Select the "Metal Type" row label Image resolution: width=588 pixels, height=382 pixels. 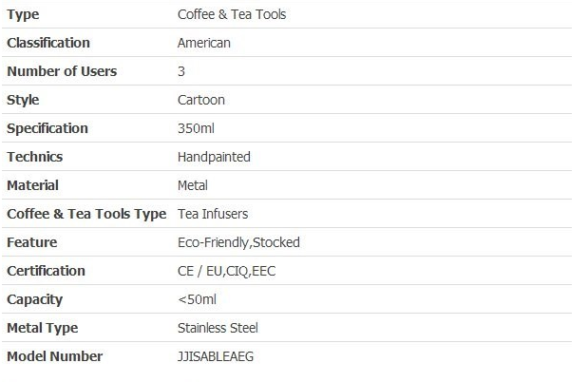pyautogui.click(x=43, y=328)
